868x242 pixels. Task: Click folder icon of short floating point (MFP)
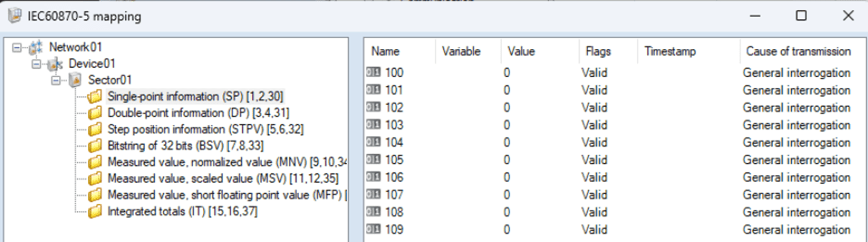95,195
